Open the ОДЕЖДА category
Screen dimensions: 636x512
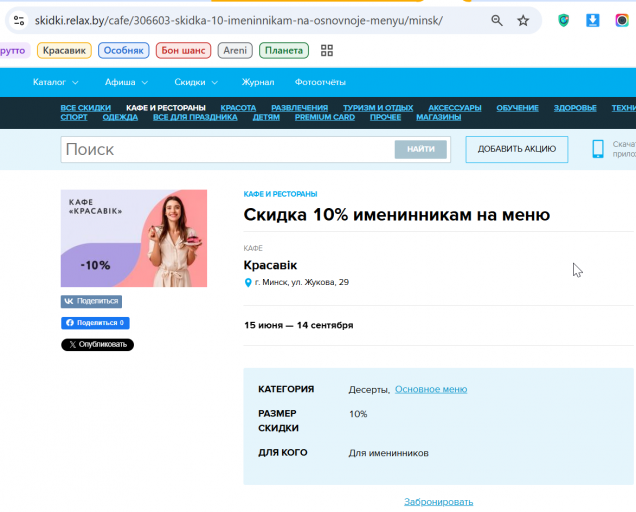coord(120,117)
